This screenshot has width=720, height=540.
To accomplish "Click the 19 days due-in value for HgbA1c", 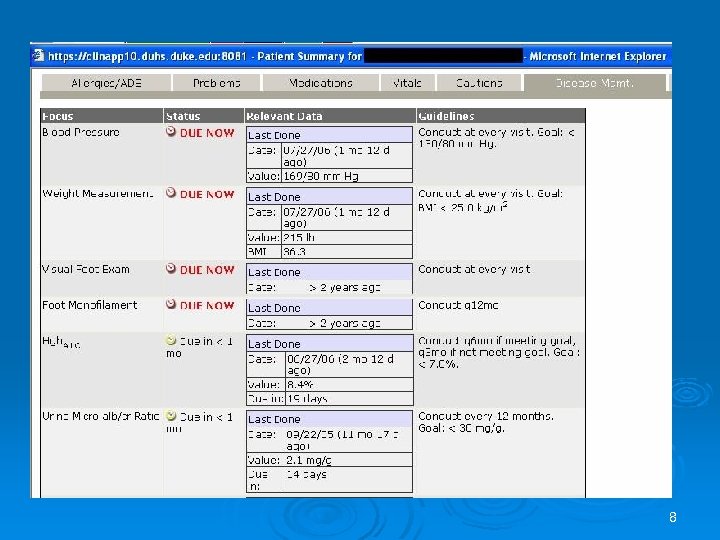I will tap(307, 399).
